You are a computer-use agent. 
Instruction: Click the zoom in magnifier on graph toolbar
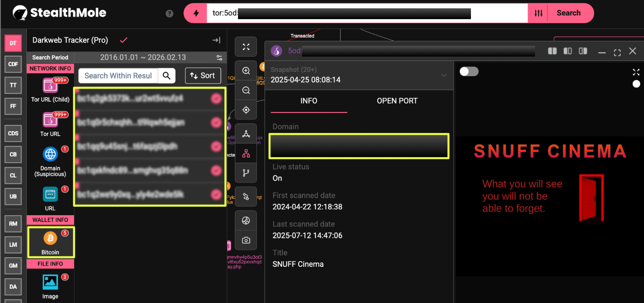[x=246, y=71]
